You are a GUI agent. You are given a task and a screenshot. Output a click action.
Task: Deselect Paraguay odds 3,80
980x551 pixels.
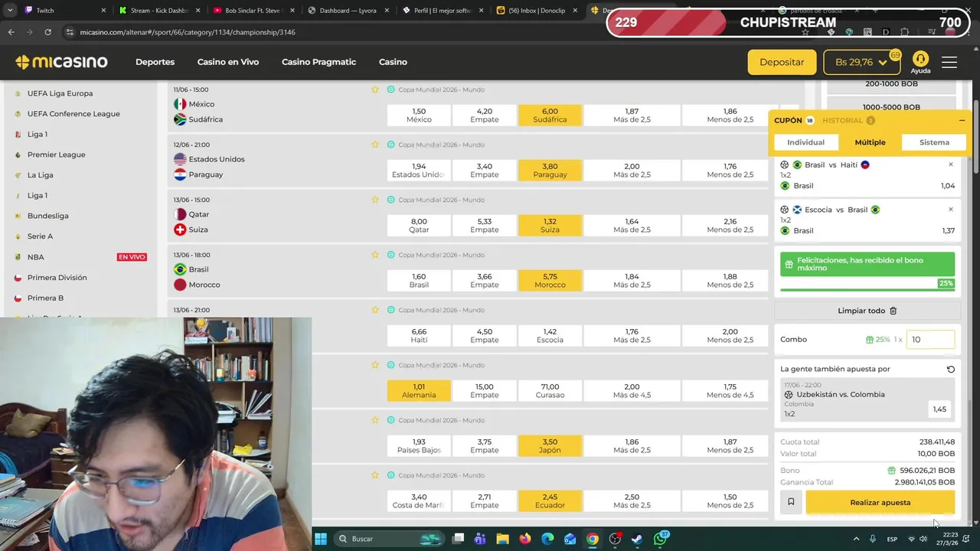(x=550, y=170)
